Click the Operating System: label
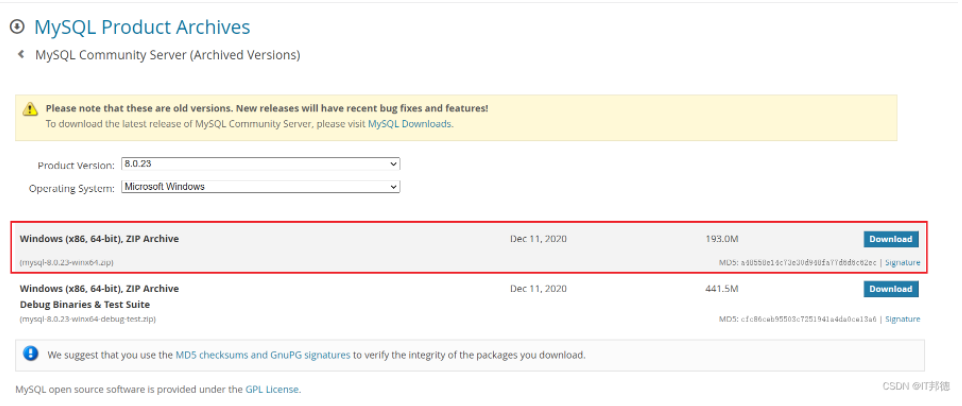Screen dimensions: 962x406 (x=72, y=189)
